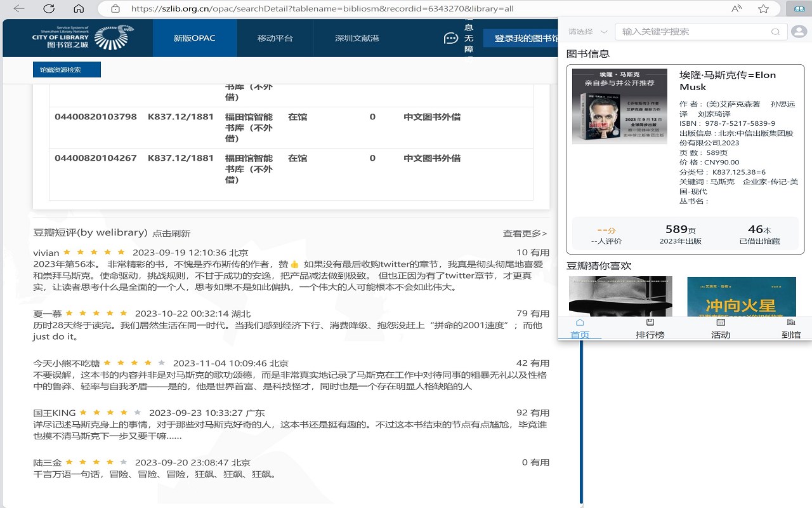
Task: Open the 查看更多> reviews link
Action: point(525,234)
